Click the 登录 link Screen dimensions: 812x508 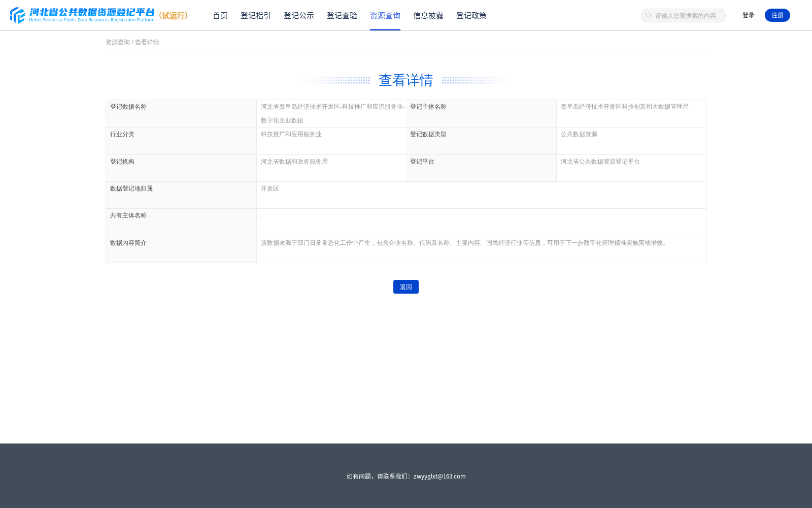click(749, 15)
